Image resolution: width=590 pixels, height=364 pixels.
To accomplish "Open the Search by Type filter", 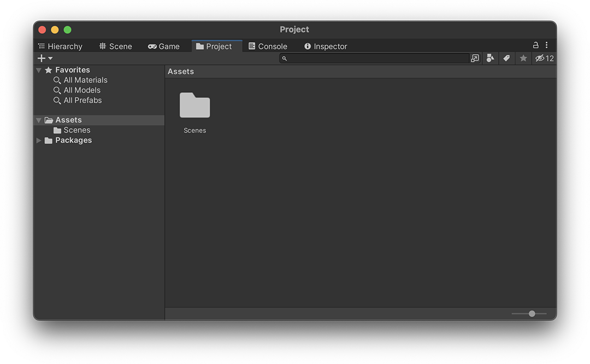I will click(490, 58).
